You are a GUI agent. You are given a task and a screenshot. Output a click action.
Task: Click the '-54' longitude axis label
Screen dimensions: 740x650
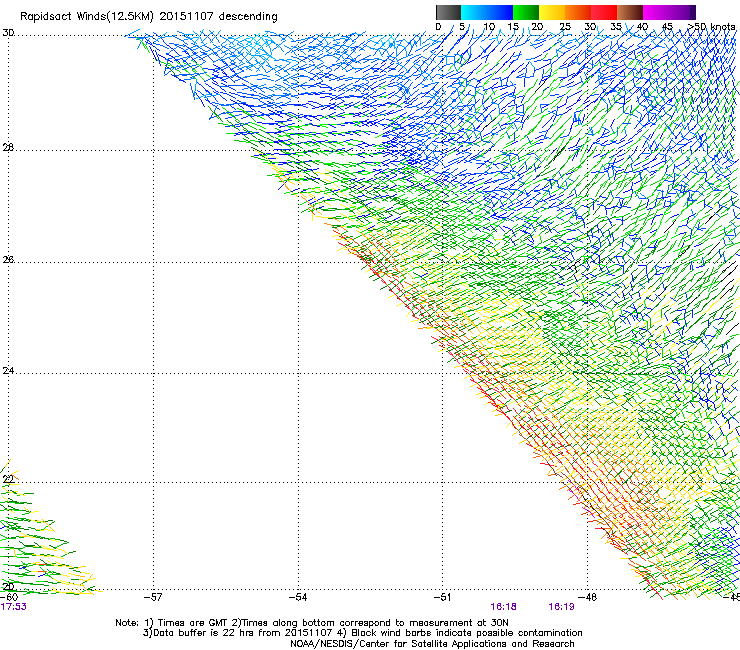(x=298, y=597)
